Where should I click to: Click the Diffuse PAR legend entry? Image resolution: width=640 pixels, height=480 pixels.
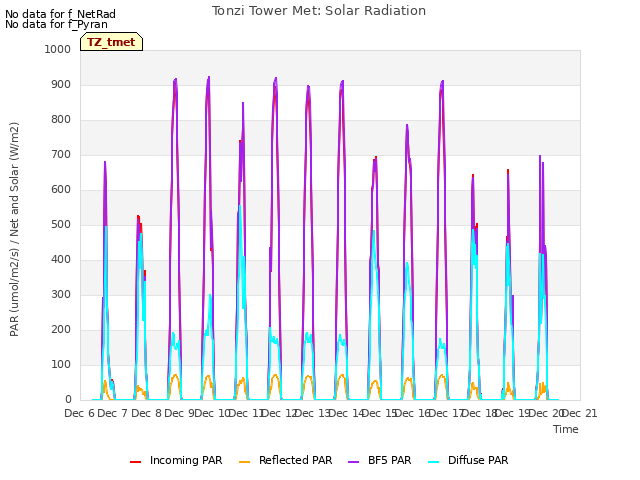[468, 461]
